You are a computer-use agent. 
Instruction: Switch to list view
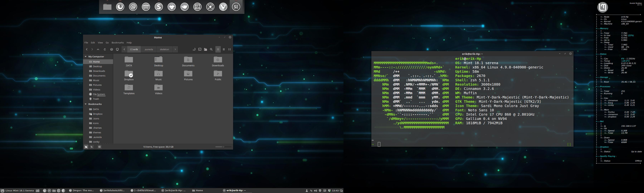coord(224,50)
